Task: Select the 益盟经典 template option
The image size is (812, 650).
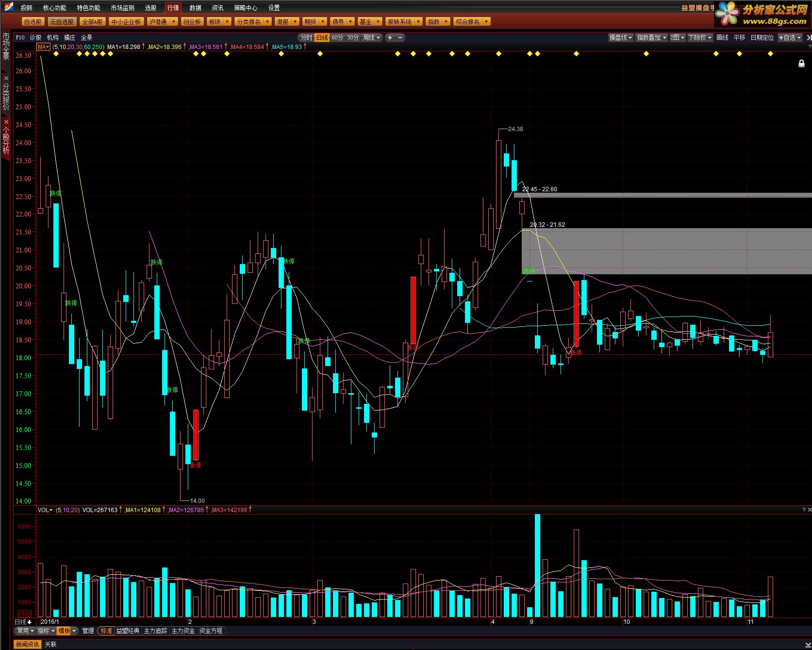Action: tap(128, 631)
